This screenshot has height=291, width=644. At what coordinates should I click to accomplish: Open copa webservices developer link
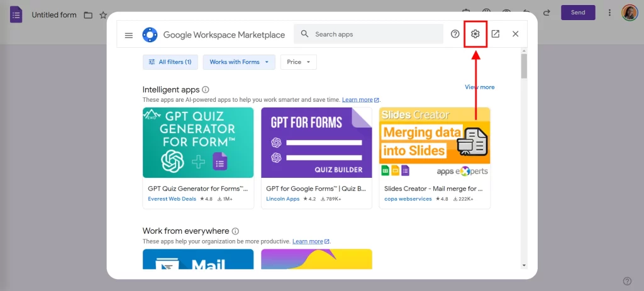(408, 199)
